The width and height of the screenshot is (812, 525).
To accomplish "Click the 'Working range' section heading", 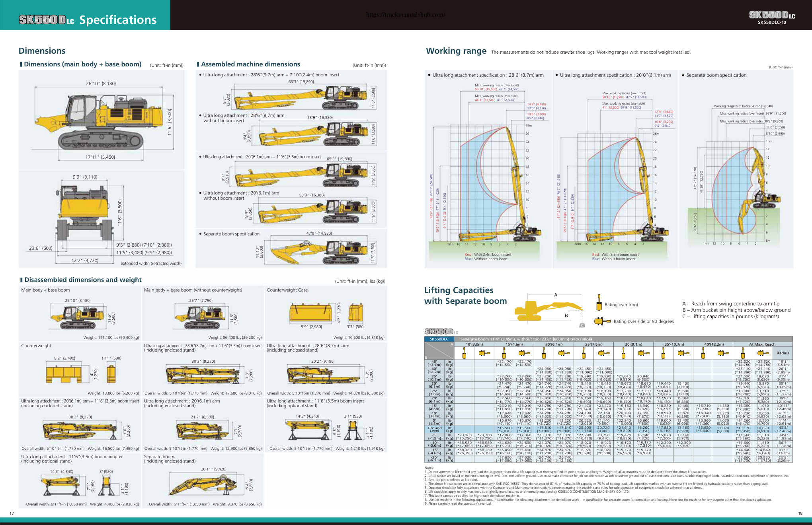I will [456, 51].
